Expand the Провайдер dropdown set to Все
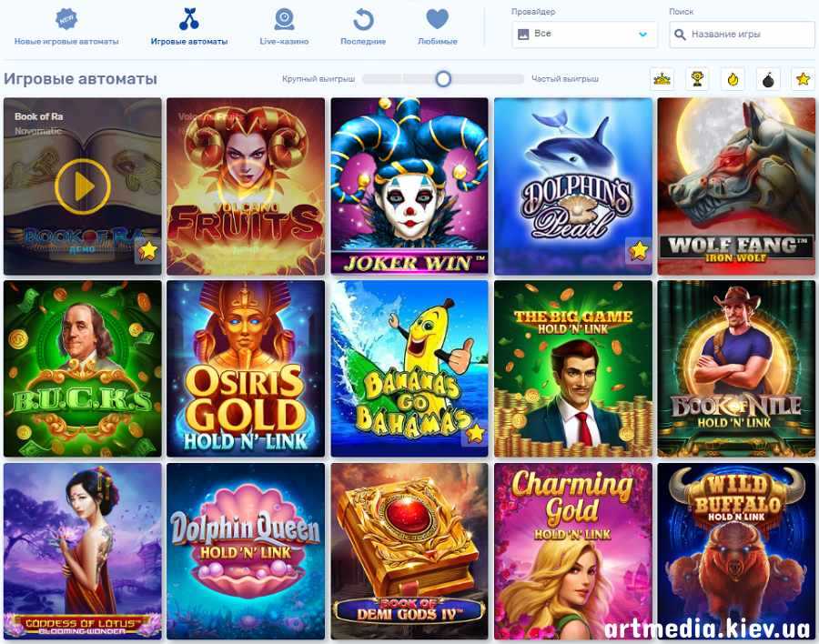 pyautogui.click(x=584, y=35)
